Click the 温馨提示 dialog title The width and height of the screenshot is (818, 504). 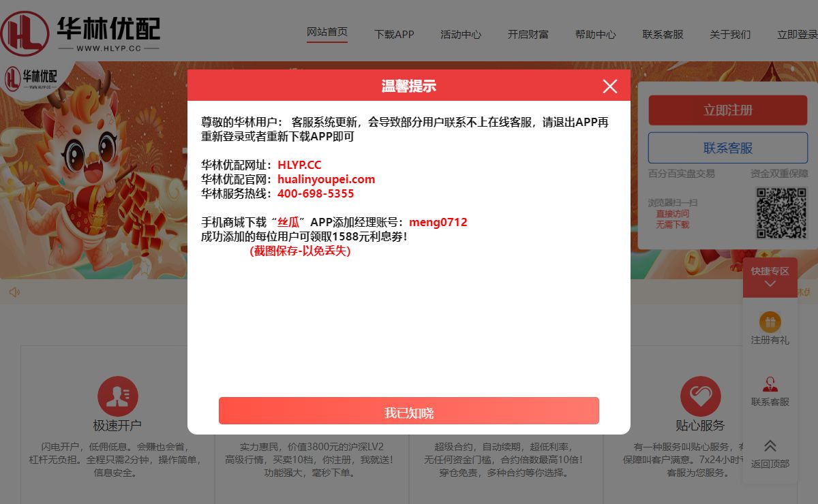pos(408,86)
